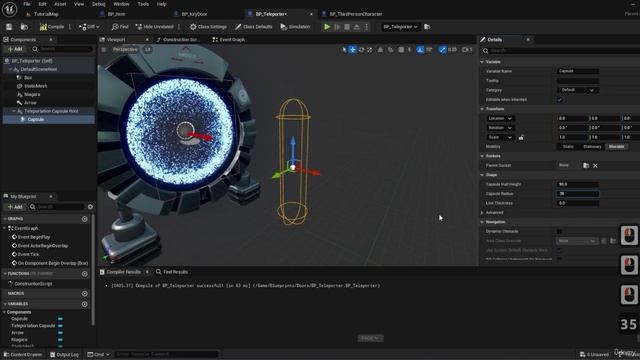The height and width of the screenshot is (360, 640).
Task: Open camera speed setting
Action: [x=467, y=50]
